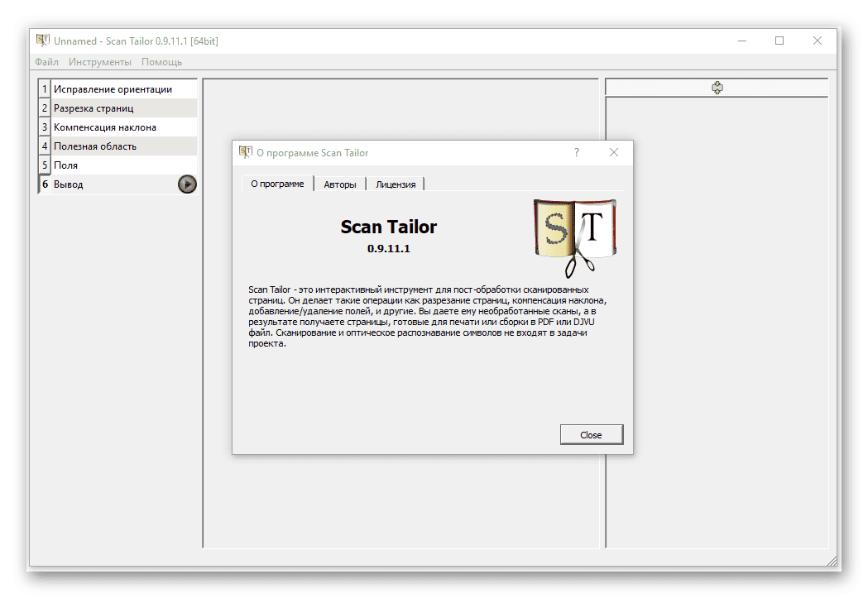868x598 pixels.
Task: Select stage Полезная область
Action: (x=117, y=146)
